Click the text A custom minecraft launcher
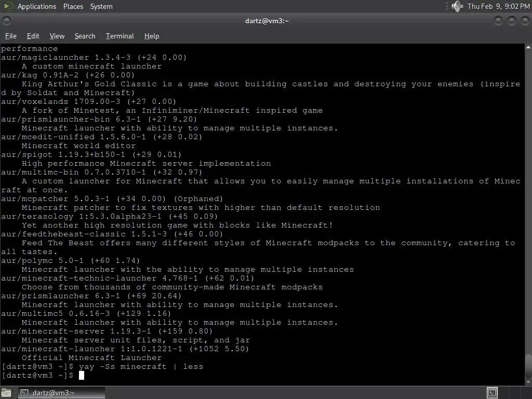Image resolution: width=532 pixels, height=399 pixels. [x=91, y=66]
